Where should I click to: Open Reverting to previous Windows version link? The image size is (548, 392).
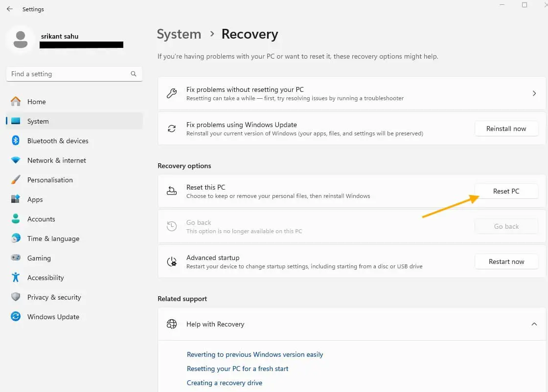tap(255, 355)
